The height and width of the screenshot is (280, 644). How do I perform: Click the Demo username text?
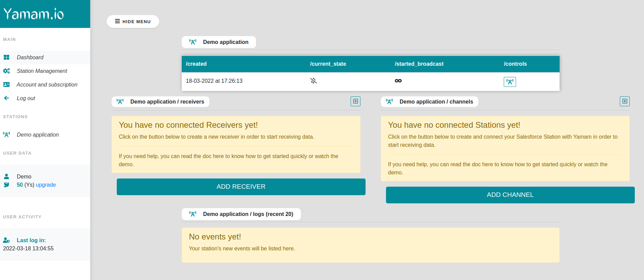(x=24, y=176)
